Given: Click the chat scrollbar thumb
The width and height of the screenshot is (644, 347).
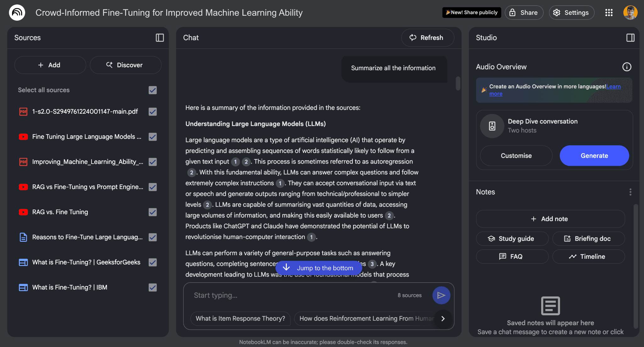Looking at the screenshot, I should point(458,83).
